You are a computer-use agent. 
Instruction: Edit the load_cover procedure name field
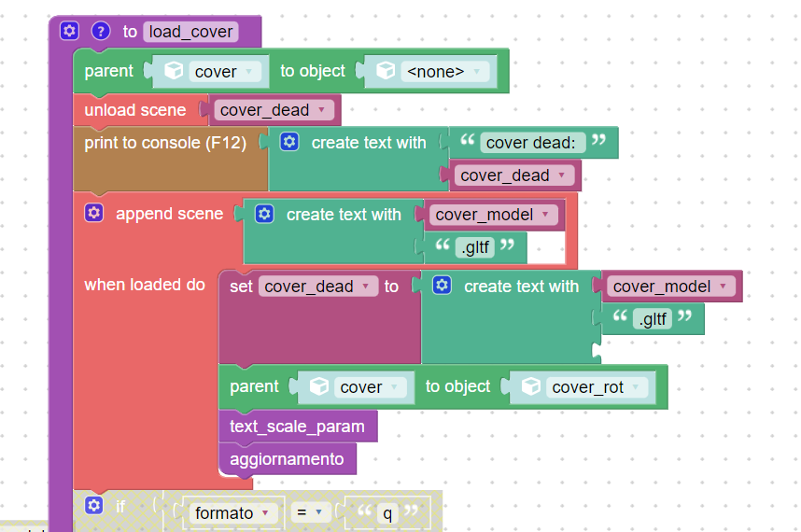coord(190,32)
